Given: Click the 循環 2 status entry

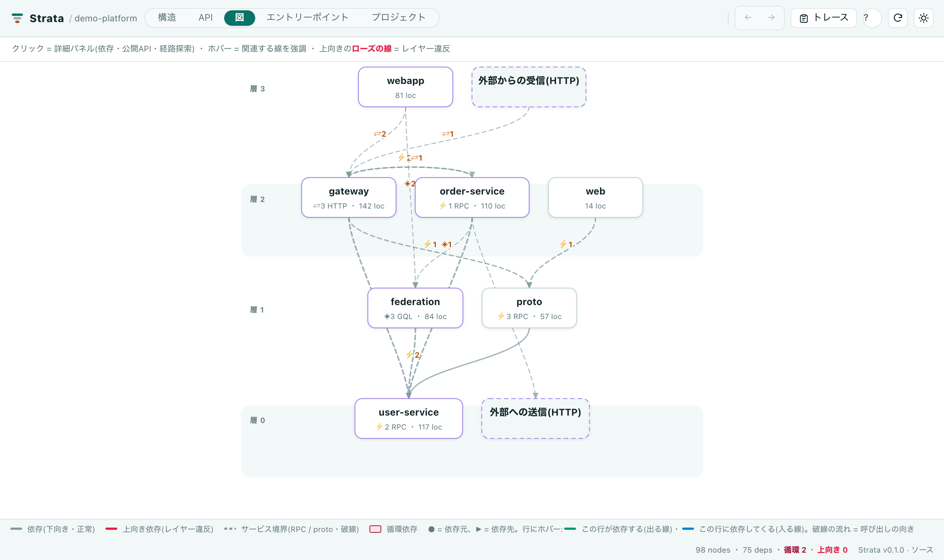Looking at the screenshot, I should (795, 550).
